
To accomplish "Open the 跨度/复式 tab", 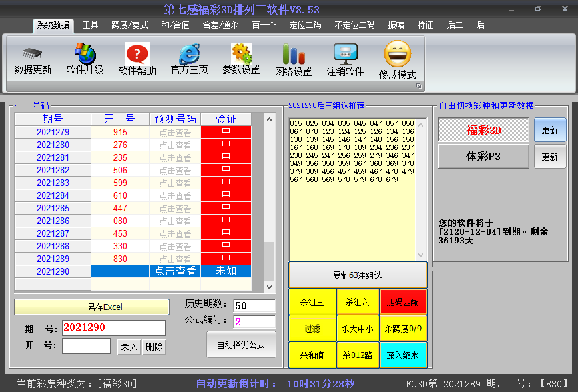I will (x=130, y=25).
